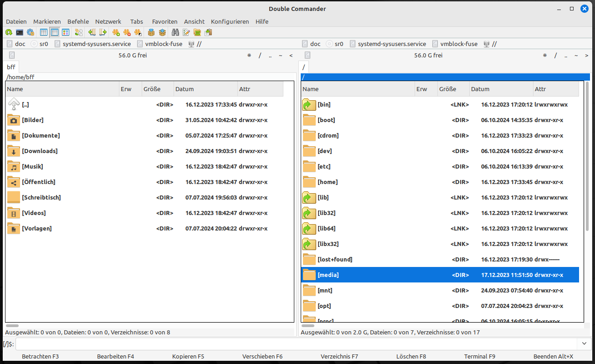Click the right panel vertical scrollbar

click(587, 157)
